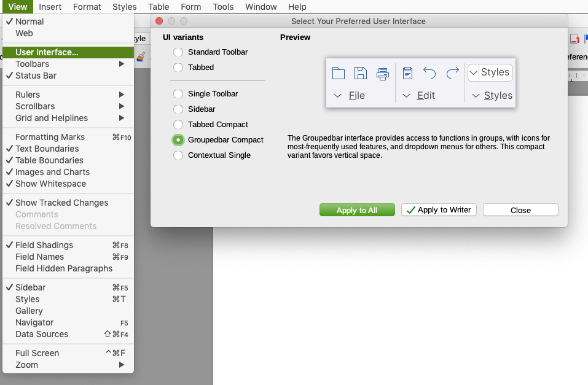Toggle Images and Charts display

point(68,172)
